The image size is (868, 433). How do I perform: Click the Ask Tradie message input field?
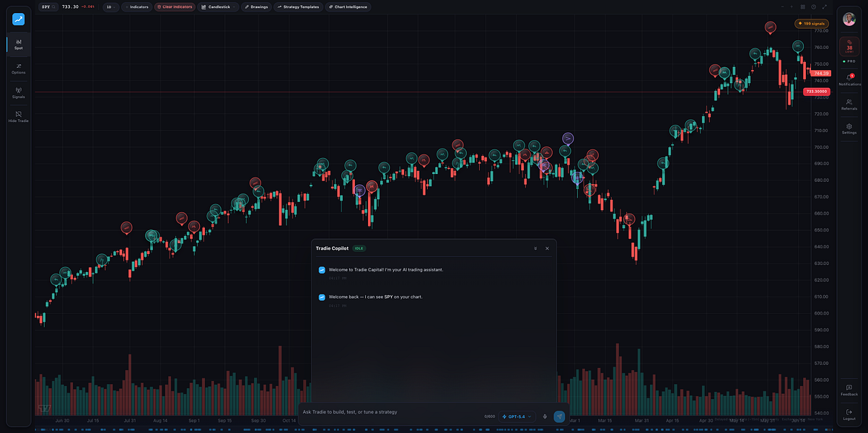[x=390, y=412]
